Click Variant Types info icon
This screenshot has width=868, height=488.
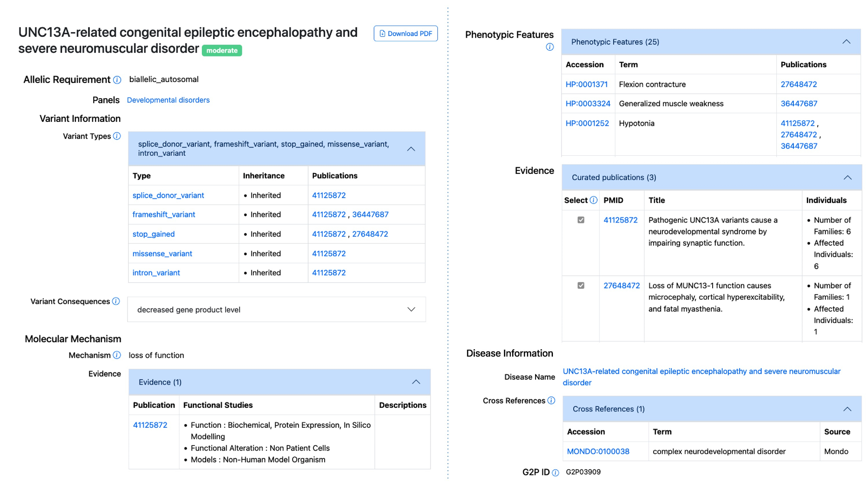117,136
